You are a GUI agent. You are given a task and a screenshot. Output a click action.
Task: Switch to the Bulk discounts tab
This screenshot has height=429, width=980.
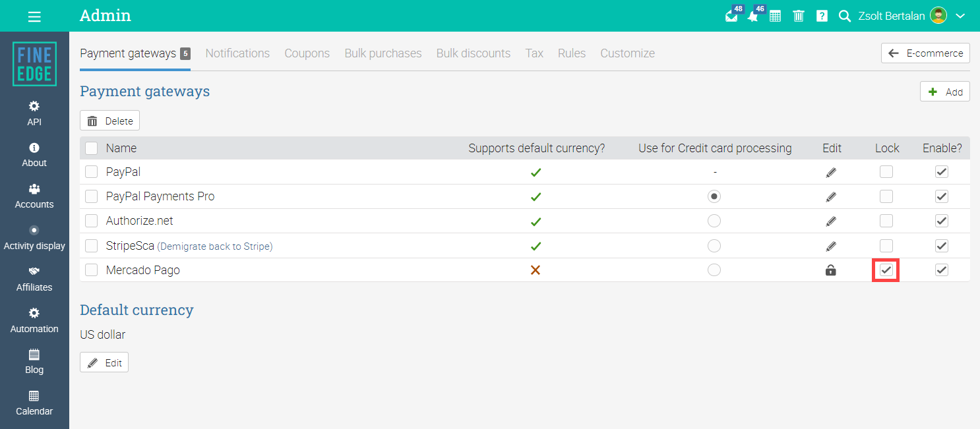tap(474, 53)
